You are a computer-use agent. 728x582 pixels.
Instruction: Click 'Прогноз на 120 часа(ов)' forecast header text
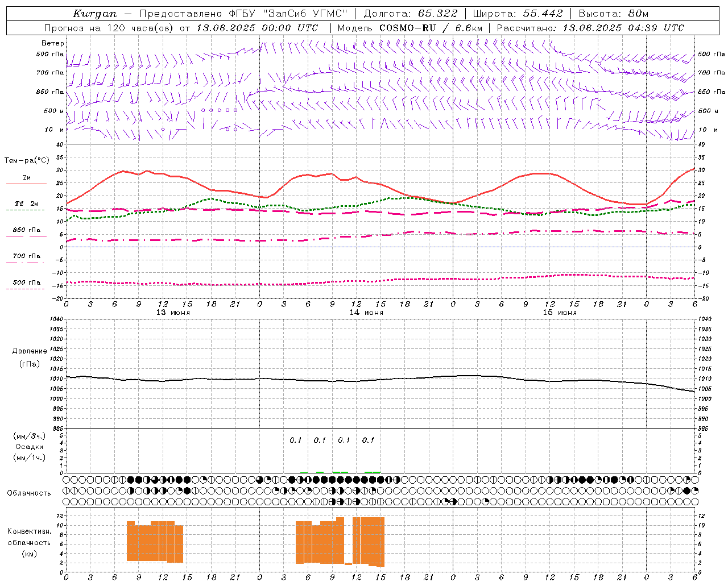click(109, 28)
